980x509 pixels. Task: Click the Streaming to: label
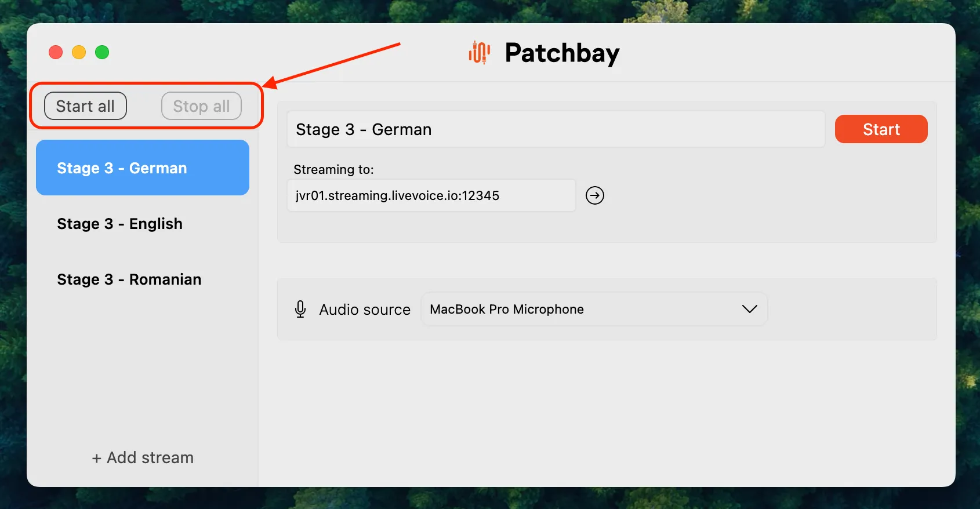[x=333, y=169]
